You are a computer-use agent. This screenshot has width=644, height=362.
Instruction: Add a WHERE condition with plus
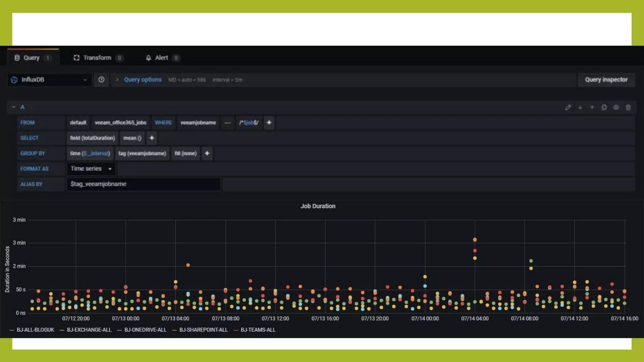point(269,123)
